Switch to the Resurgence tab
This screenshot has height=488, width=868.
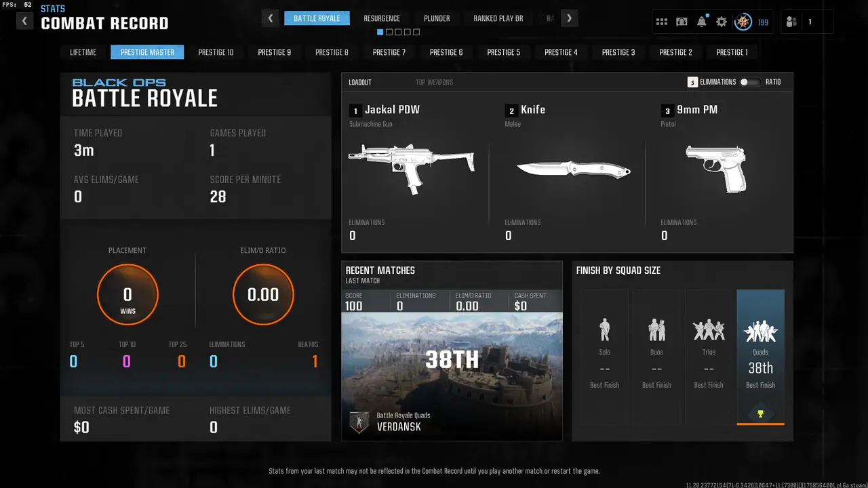pos(382,18)
